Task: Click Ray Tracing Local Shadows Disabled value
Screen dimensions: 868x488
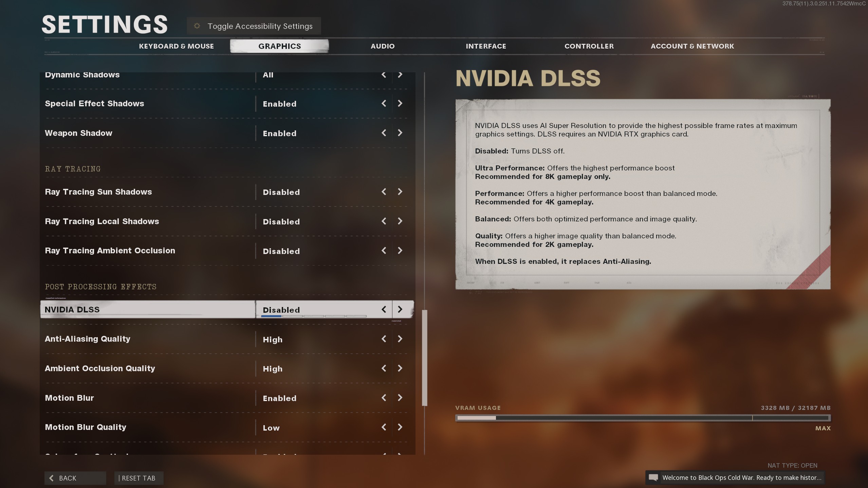Action: (281, 222)
